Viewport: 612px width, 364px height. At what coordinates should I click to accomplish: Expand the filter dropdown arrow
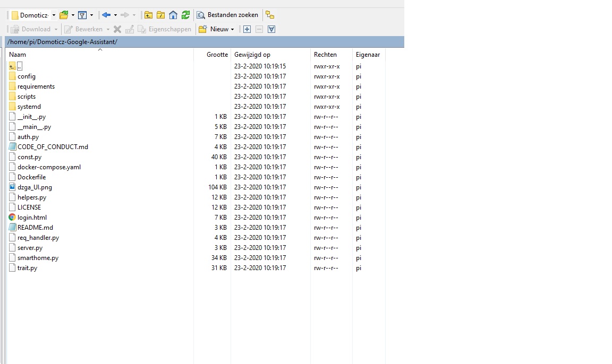click(92, 15)
